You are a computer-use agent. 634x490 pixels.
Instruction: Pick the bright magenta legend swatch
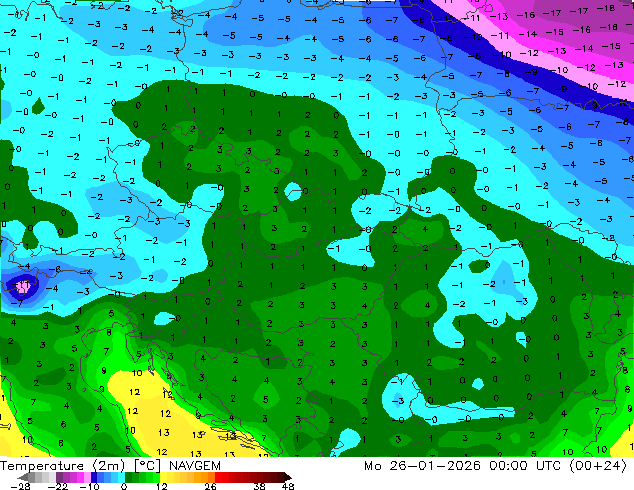[x=80, y=477]
